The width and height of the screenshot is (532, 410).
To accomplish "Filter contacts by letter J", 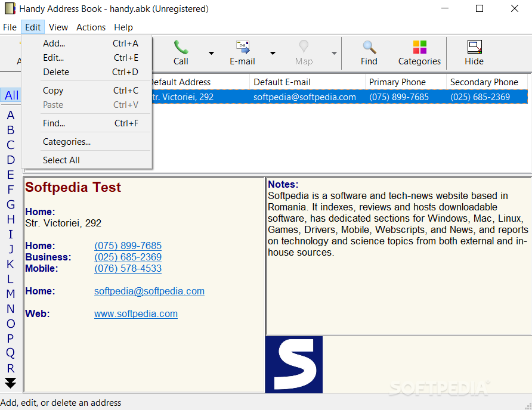I will [x=11, y=249].
